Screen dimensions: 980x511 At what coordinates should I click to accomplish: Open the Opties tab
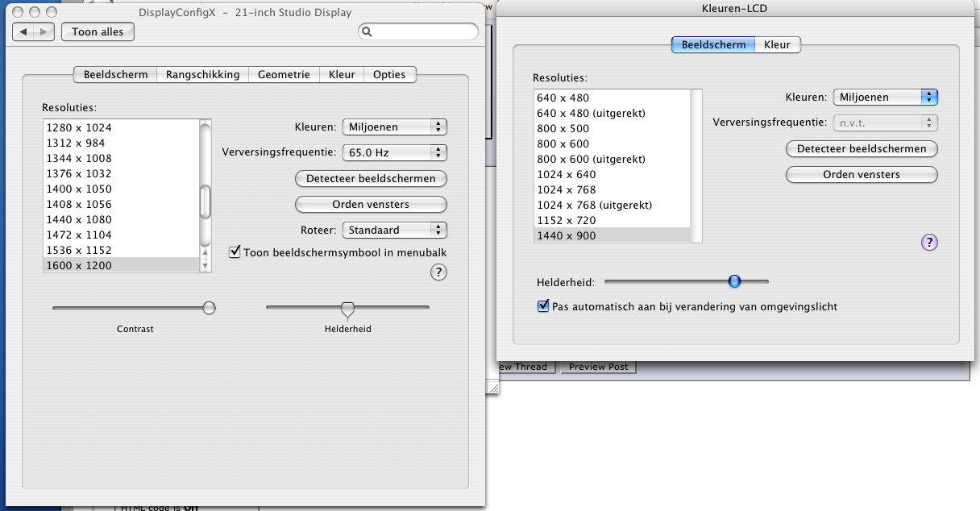click(x=390, y=74)
